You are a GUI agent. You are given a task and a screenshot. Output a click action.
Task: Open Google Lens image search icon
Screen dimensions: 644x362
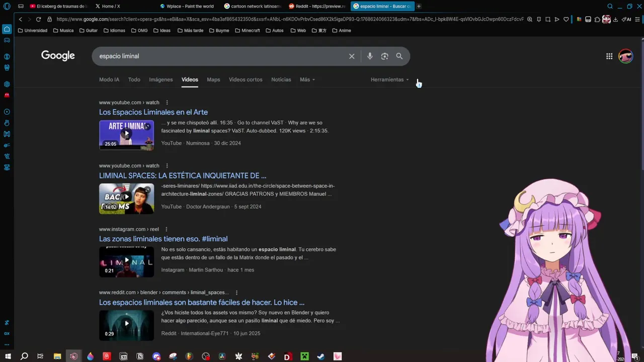[x=384, y=56]
